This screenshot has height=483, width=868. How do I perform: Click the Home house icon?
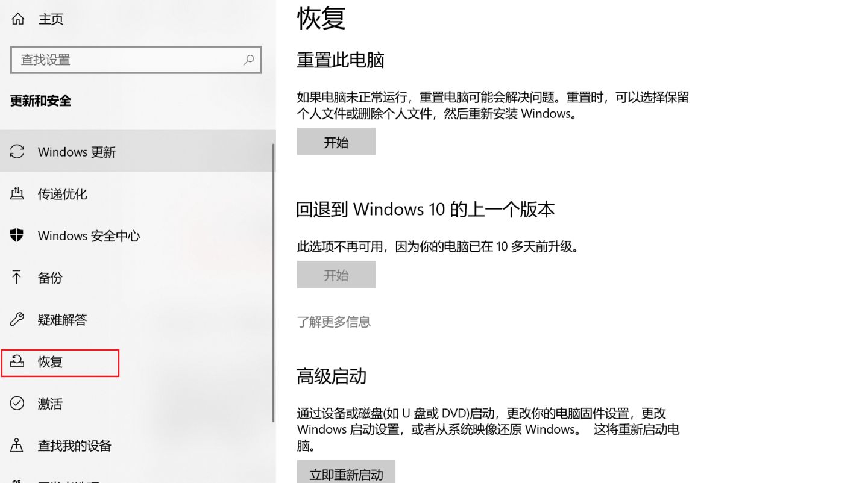click(x=17, y=18)
